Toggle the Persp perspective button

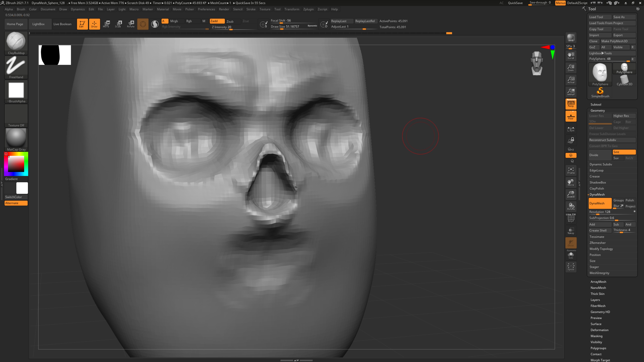pos(571,104)
